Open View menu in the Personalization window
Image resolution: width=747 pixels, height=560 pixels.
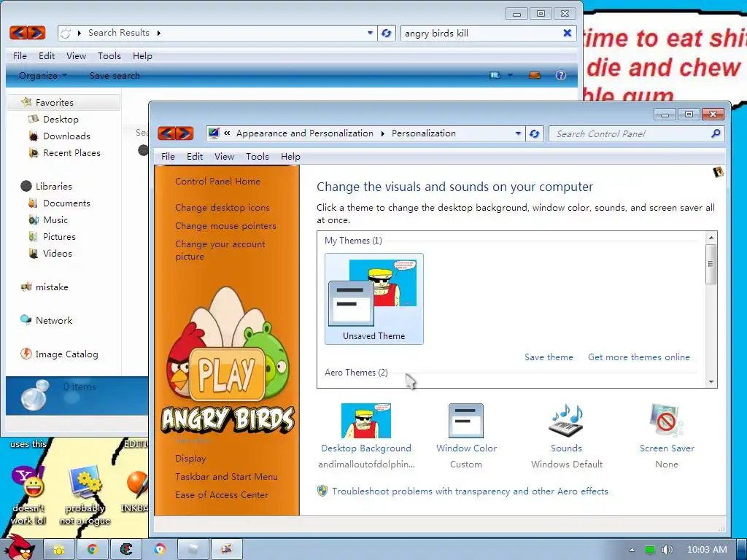click(x=224, y=156)
